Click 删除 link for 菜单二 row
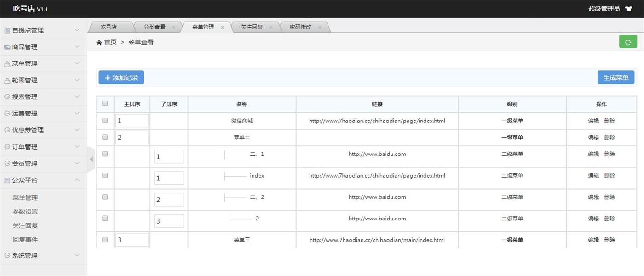 (609, 138)
